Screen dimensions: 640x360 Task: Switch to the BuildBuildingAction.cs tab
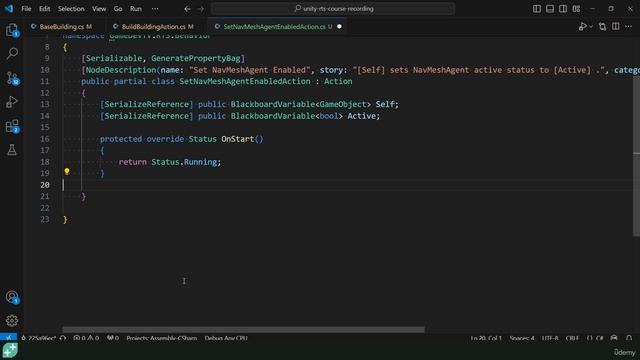(x=157, y=27)
